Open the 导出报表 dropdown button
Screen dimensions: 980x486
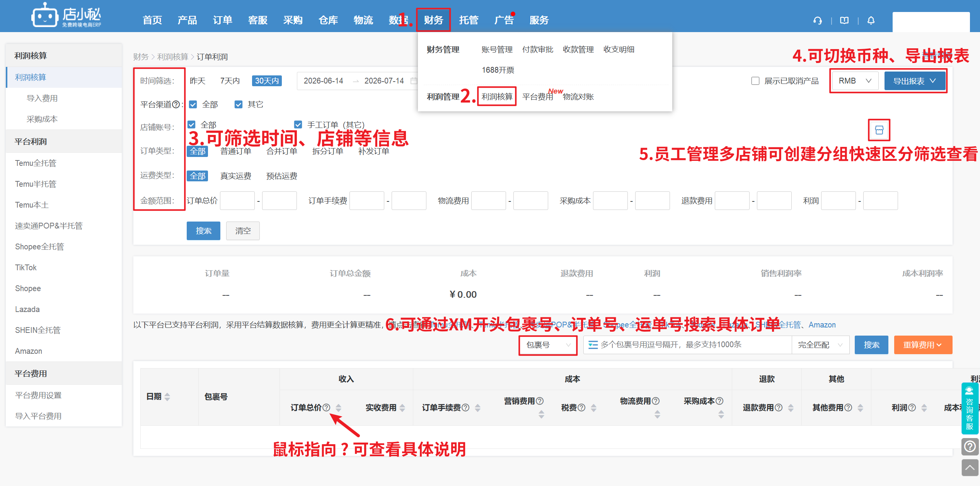click(915, 81)
